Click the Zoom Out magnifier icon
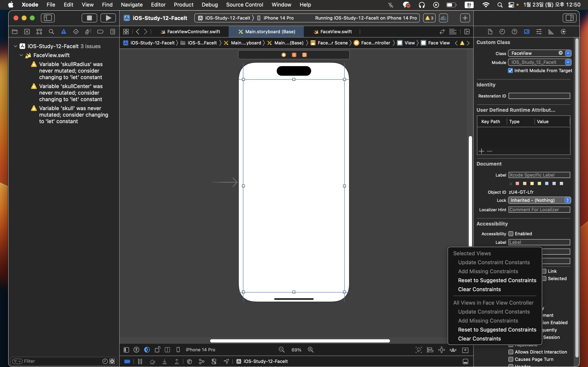 (281, 349)
